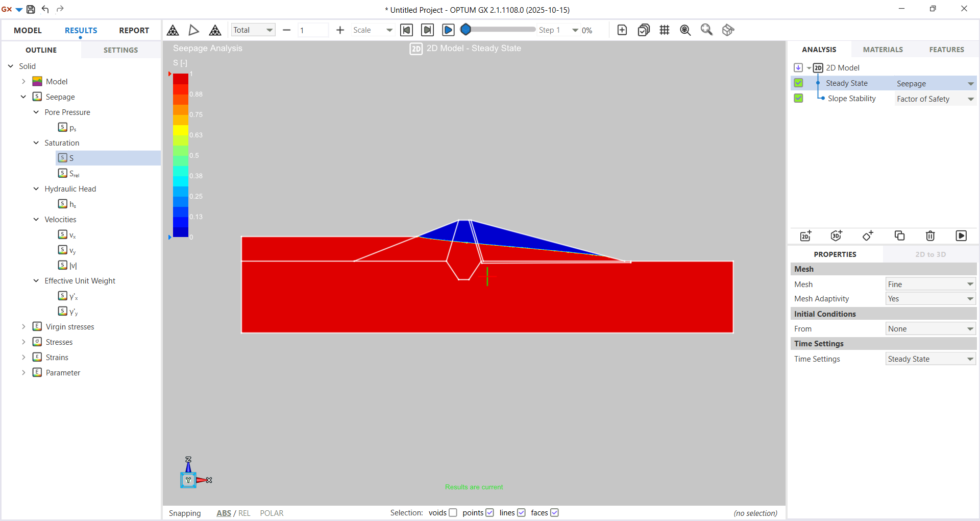The width and height of the screenshot is (980, 521).
Task: Click the duplicate stage icon
Action: (x=899, y=235)
